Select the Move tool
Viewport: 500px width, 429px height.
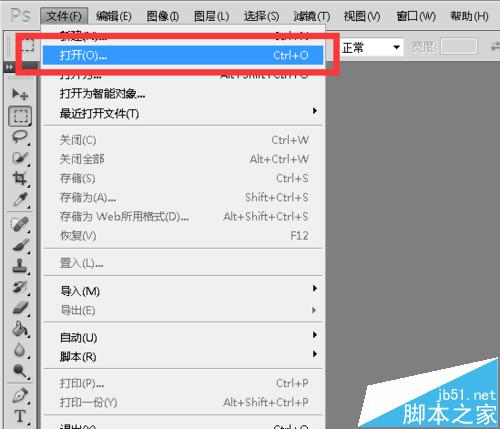[x=20, y=94]
